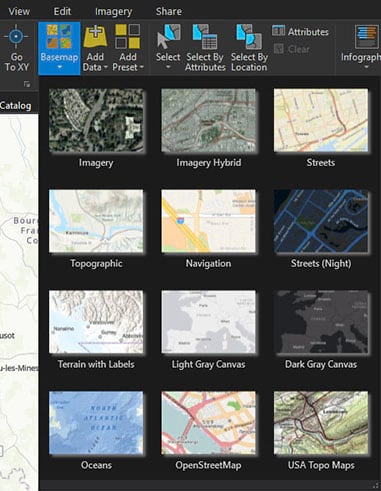The image size is (381, 491).
Task: Click the Navigate group dialog launcher
Action: pyautogui.click(x=27, y=85)
